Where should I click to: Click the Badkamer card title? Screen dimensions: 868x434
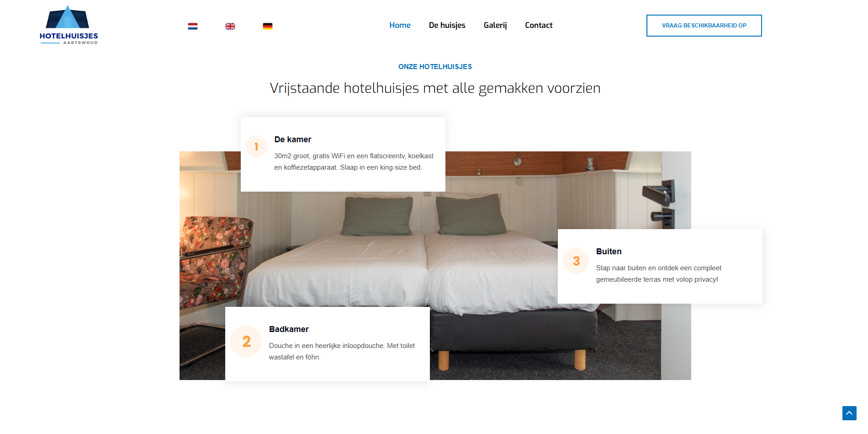(289, 329)
